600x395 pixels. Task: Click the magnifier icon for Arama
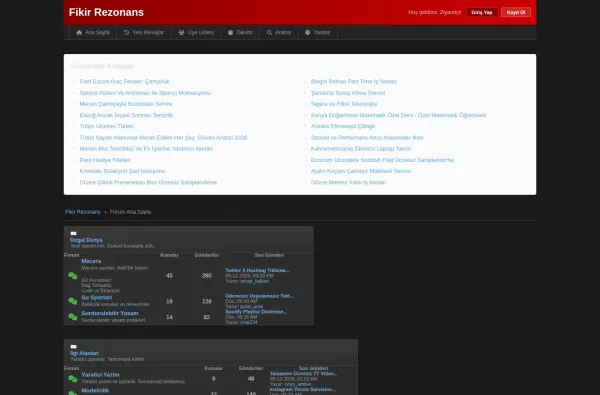[269, 33]
